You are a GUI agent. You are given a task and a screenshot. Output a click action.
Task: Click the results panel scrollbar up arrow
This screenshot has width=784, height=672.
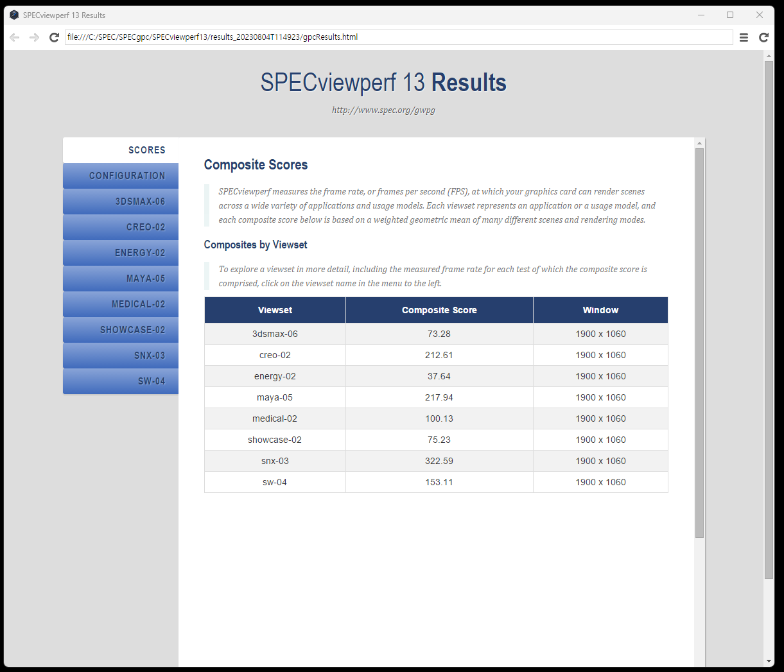tap(700, 143)
